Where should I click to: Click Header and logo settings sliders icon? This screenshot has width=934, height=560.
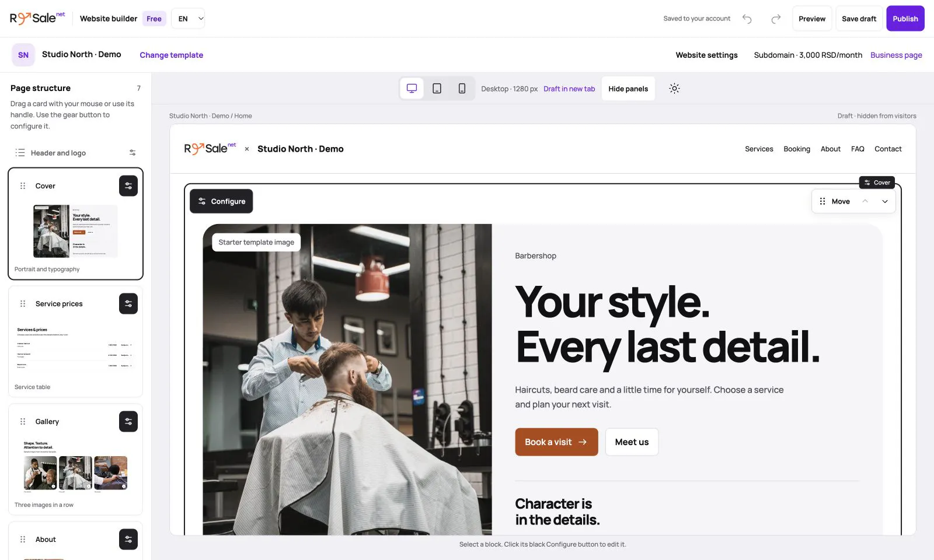point(133,153)
